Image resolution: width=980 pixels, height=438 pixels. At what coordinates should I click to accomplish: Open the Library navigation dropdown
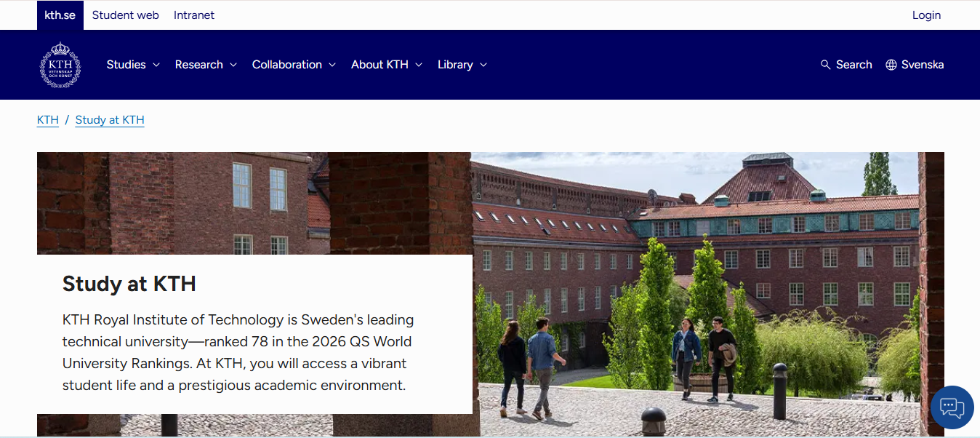point(456,64)
